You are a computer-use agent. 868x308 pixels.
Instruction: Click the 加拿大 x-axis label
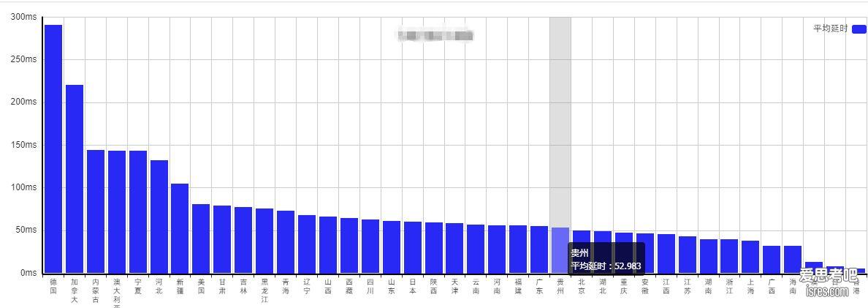[75, 291]
